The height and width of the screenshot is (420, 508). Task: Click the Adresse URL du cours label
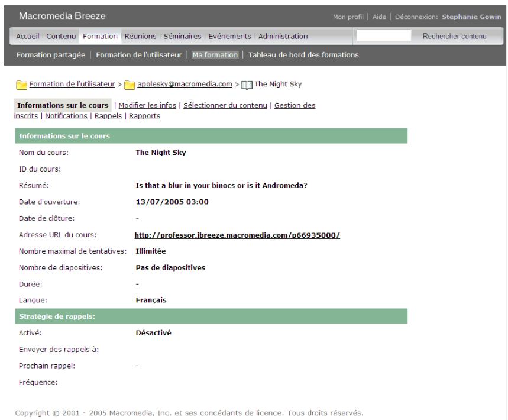[x=58, y=235]
